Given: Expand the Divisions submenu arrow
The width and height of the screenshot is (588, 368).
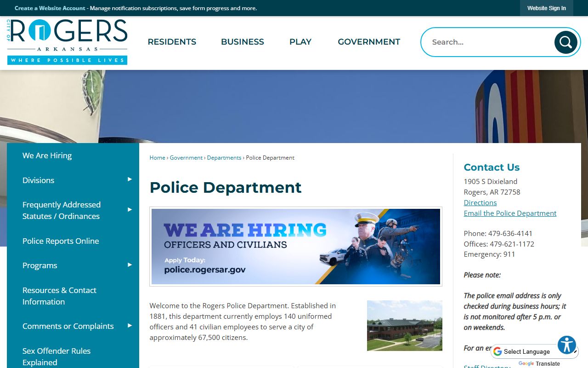Looking at the screenshot, I should tap(130, 179).
